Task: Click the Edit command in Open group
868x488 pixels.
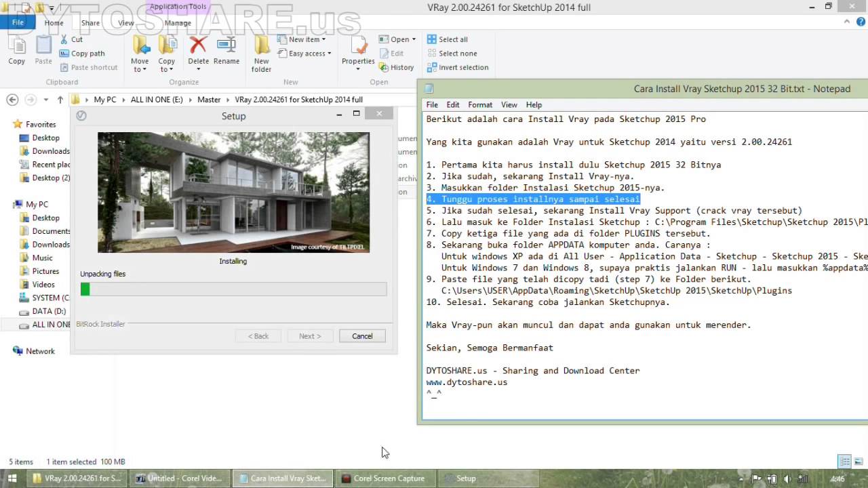Action: pyautogui.click(x=391, y=54)
